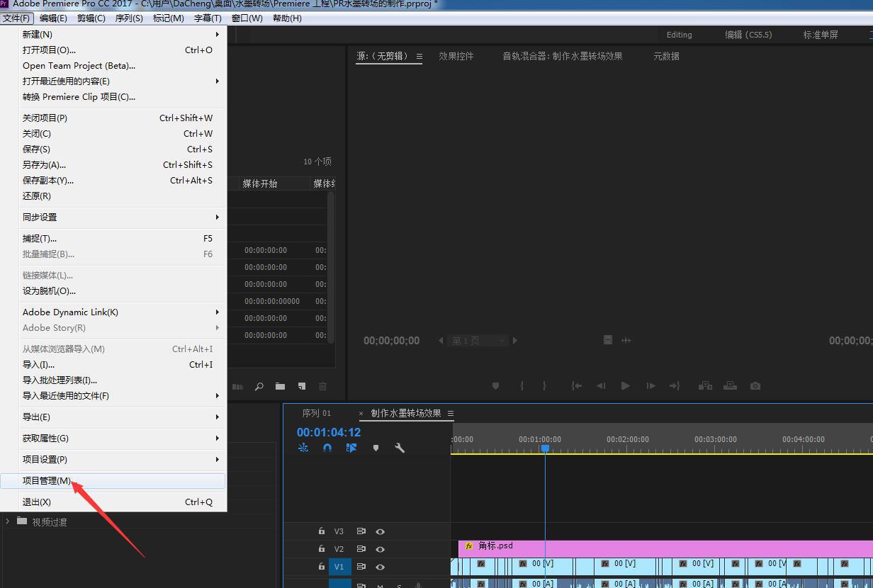The width and height of the screenshot is (873, 588).
Task: Toggle sync lock for track V1
Action: click(361, 567)
